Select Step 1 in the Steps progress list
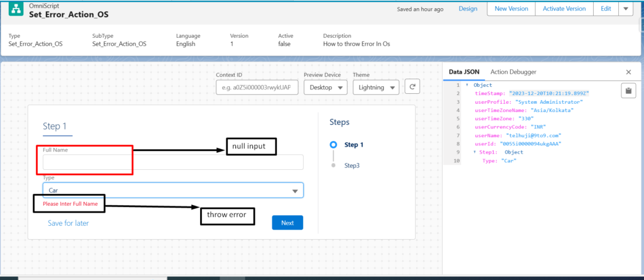The height and width of the screenshot is (280, 644). click(353, 145)
